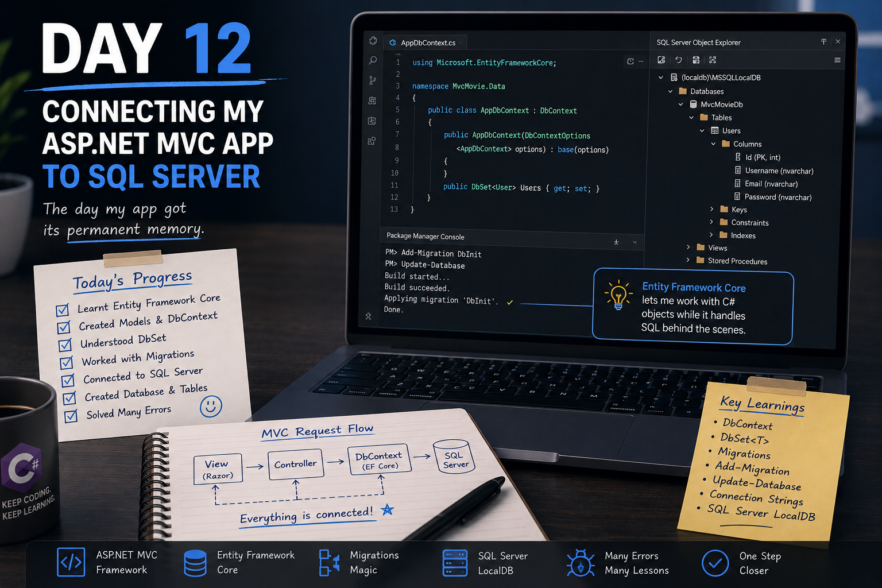Click the first toolbar icon in Object Explorer
Screen dimensions: 882x588
(x=661, y=60)
